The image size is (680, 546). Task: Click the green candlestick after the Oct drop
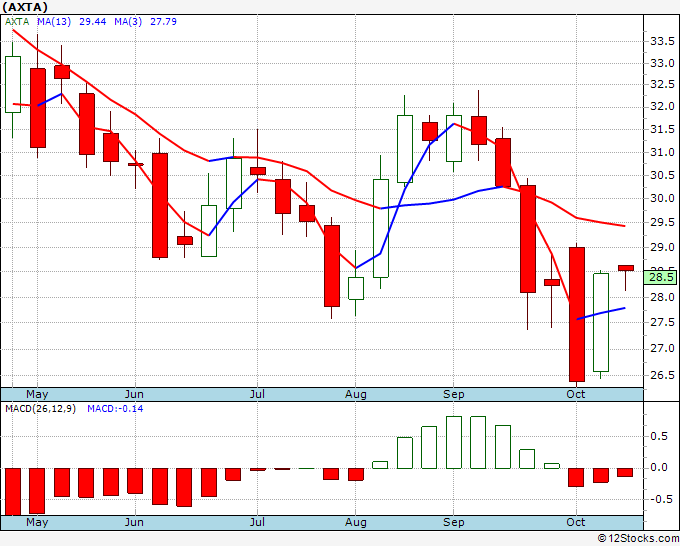601,322
